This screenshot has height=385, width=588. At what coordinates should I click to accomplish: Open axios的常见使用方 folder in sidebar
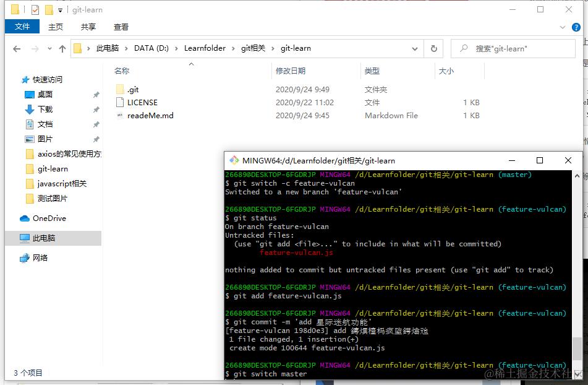[69, 154]
